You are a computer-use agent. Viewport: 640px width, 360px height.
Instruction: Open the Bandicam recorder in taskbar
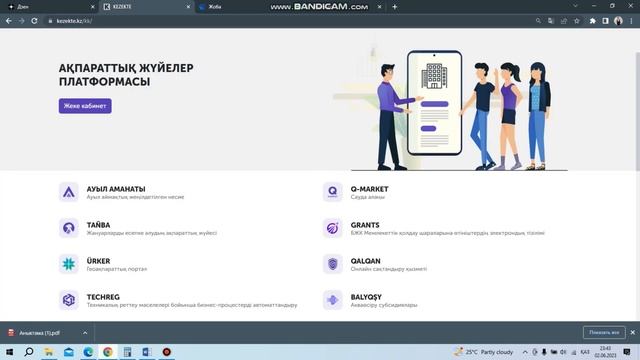click(167, 351)
